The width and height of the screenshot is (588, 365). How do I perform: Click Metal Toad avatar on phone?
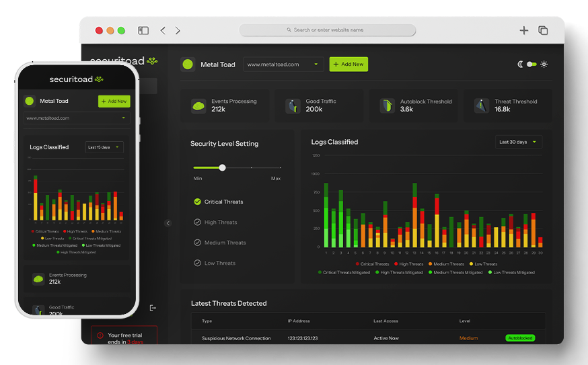pyautogui.click(x=29, y=101)
